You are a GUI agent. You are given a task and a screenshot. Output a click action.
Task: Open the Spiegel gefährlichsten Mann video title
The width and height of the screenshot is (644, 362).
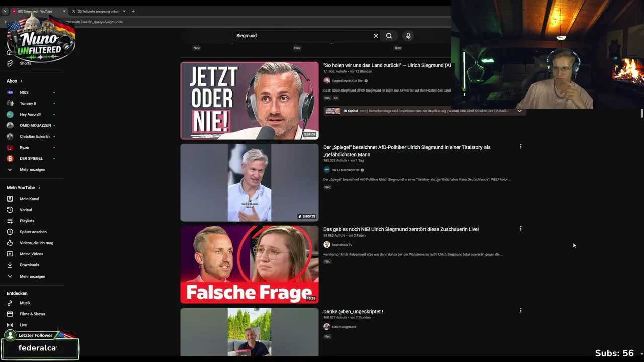[x=407, y=151]
